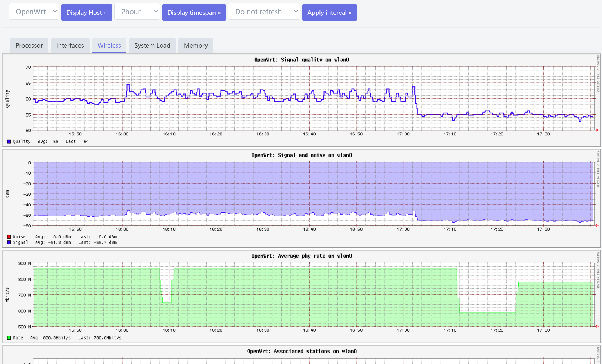Switch to the Processor tab
Screen dimensions: 602x364
coord(29,45)
